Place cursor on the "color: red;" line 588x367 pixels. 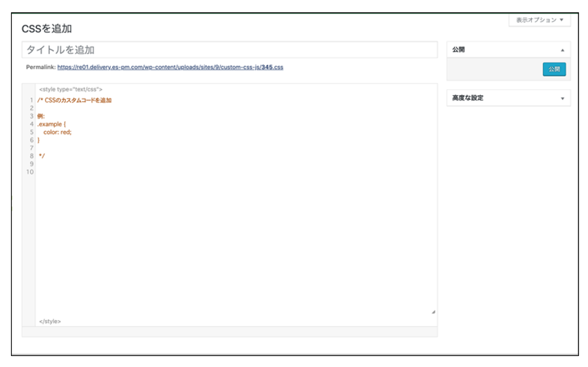(x=57, y=132)
